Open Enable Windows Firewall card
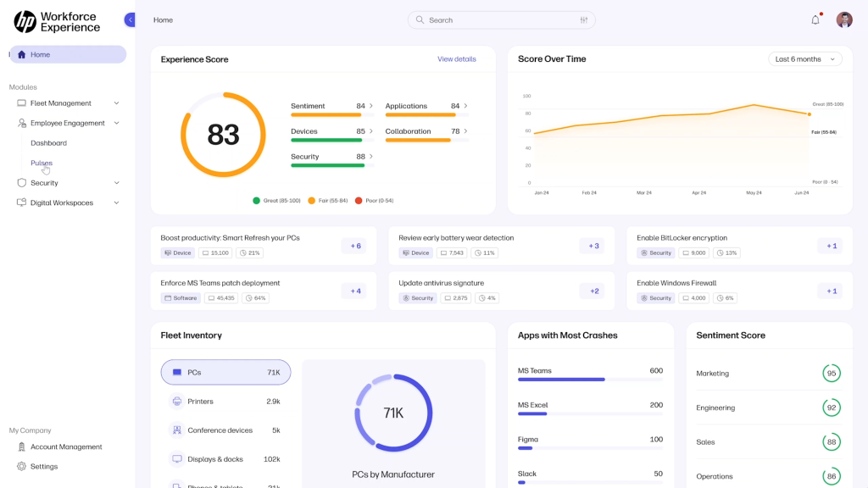868x488 pixels. coord(739,291)
